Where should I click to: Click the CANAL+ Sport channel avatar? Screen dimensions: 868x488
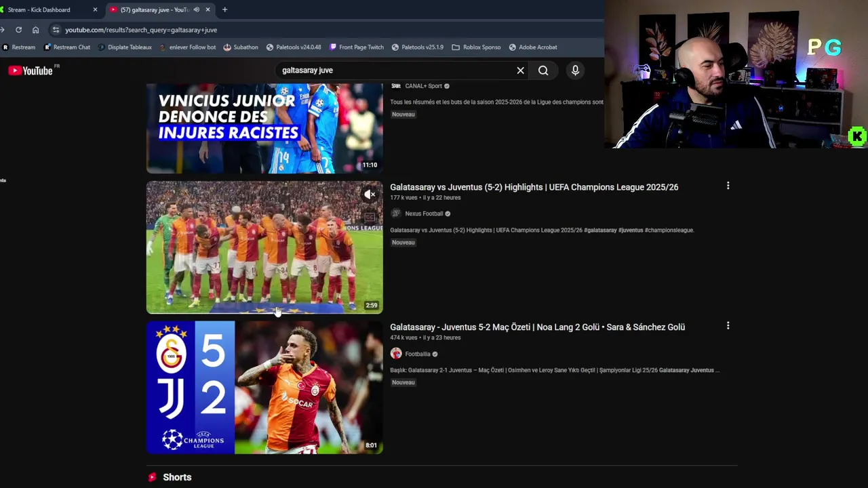coord(396,86)
